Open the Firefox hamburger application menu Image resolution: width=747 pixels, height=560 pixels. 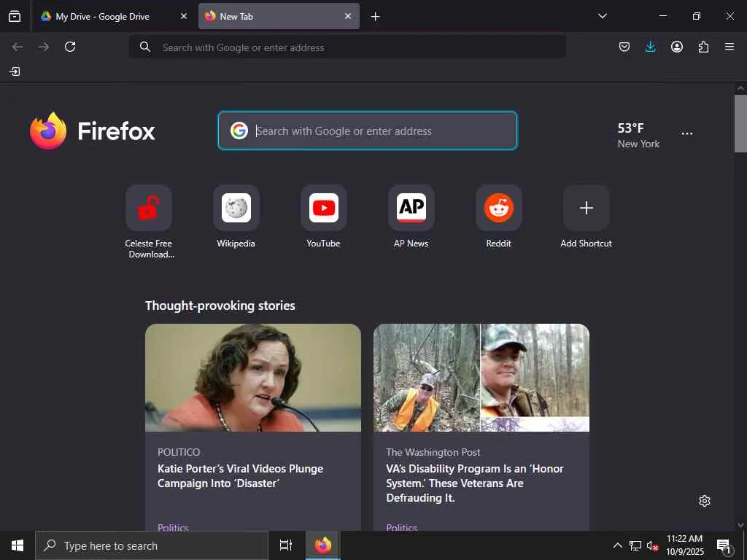[x=729, y=47]
